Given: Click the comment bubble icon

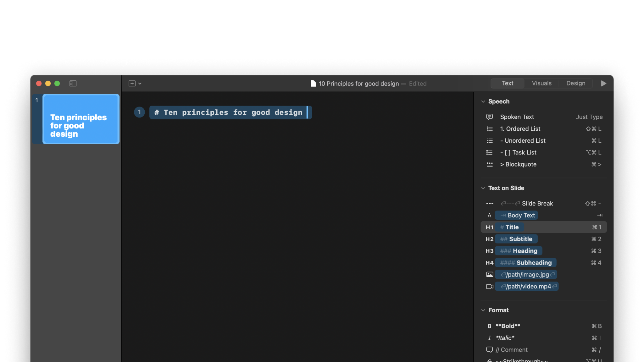Looking at the screenshot, I should [x=490, y=350].
